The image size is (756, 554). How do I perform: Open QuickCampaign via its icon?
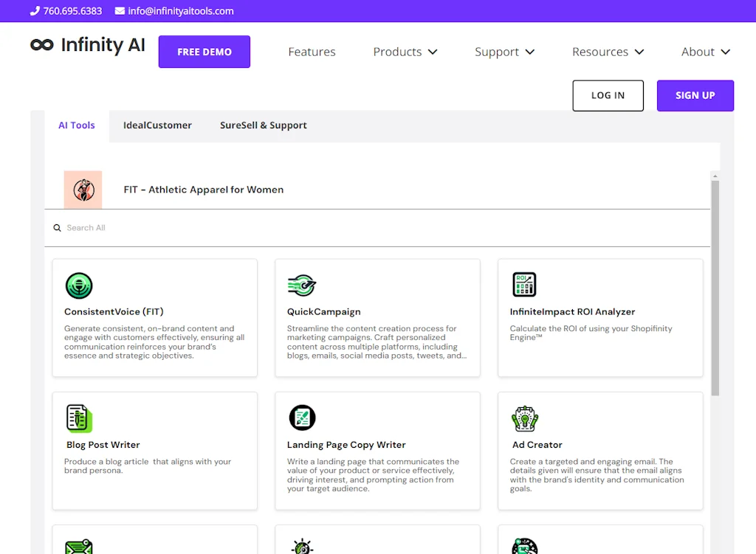point(302,286)
